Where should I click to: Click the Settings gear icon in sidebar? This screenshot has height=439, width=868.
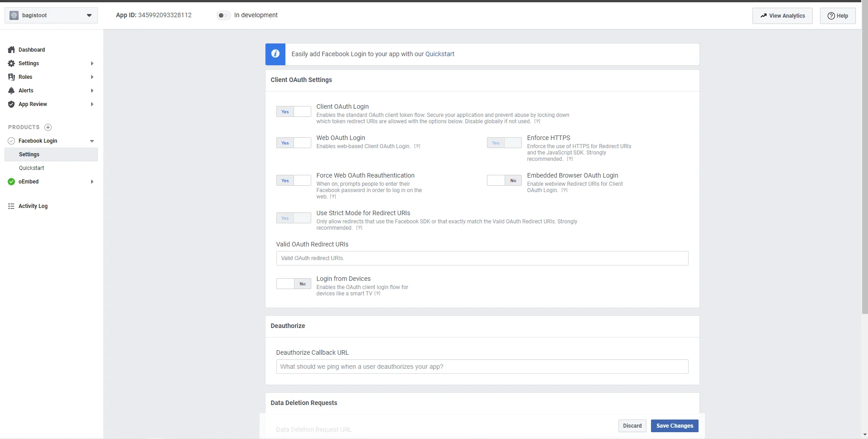tap(11, 63)
